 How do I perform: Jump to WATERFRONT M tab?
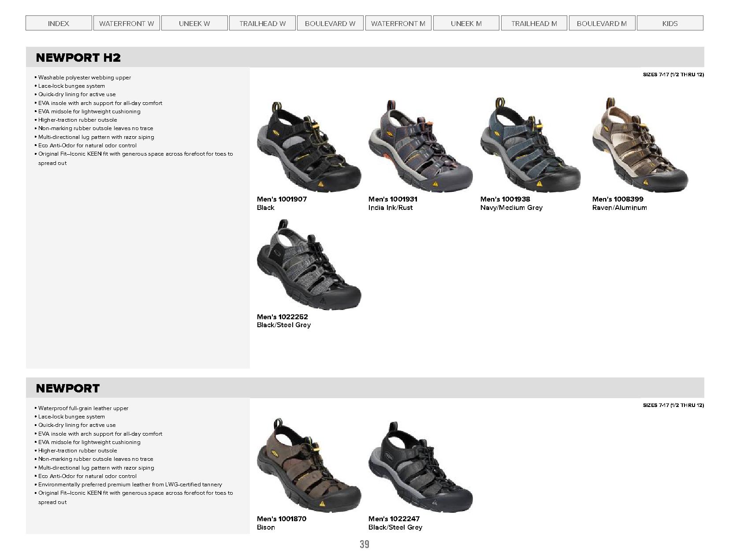398,23
